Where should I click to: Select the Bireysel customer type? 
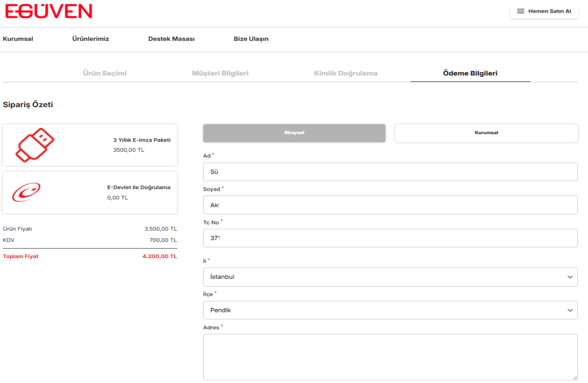pos(294,133)
